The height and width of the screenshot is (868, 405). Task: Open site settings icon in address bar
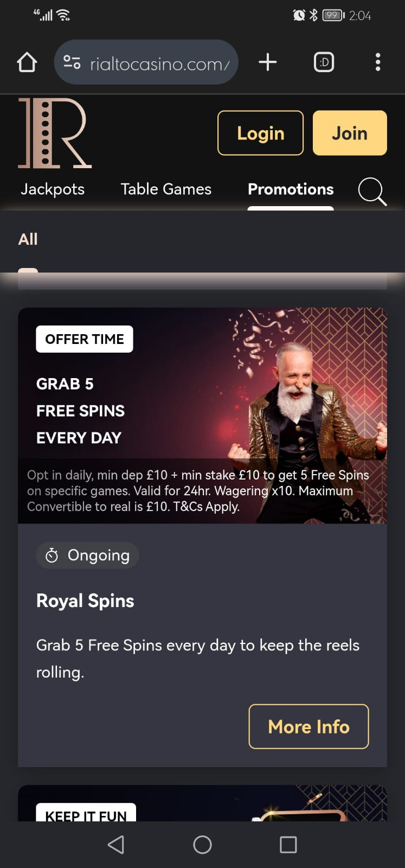pyautogui.click(x=72, y=62)
